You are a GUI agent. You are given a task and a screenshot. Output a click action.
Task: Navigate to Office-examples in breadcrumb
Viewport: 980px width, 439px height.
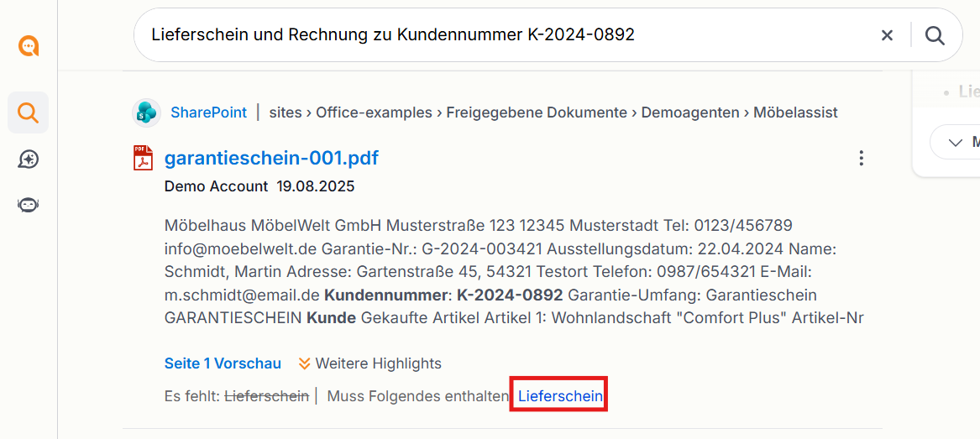coord(374,113)
